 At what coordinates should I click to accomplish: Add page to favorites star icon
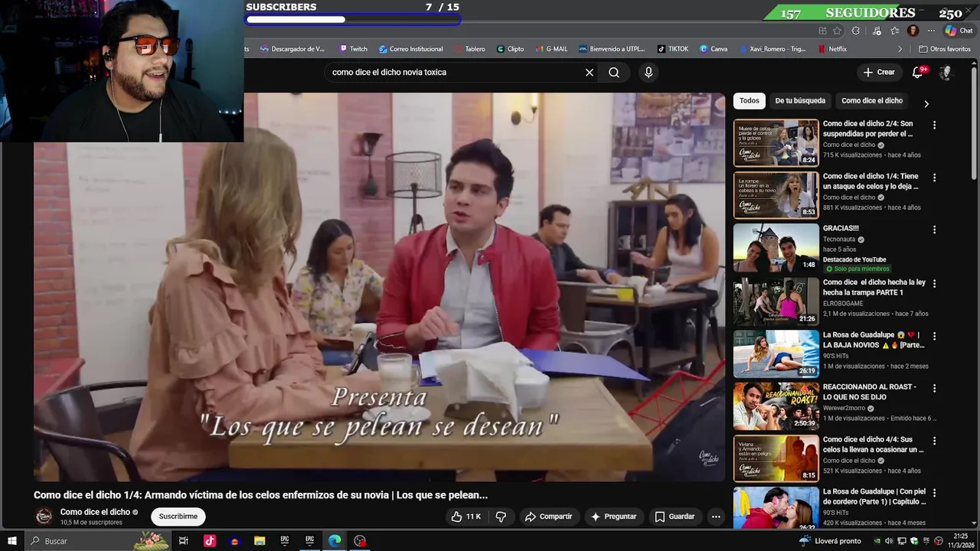(837, 31)
